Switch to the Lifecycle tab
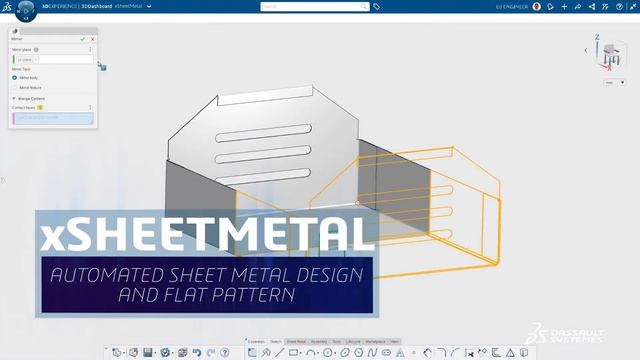This screenshot has height=360, width=640. 353,342
